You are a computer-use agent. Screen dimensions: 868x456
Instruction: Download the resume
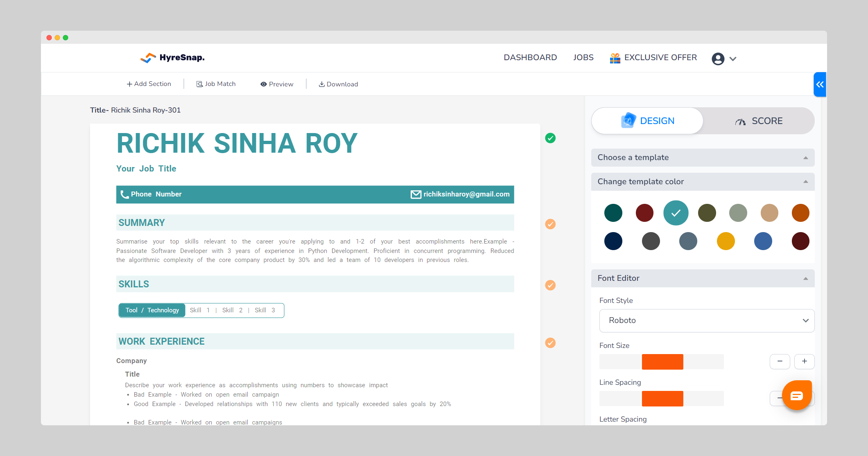pos(339,84)
